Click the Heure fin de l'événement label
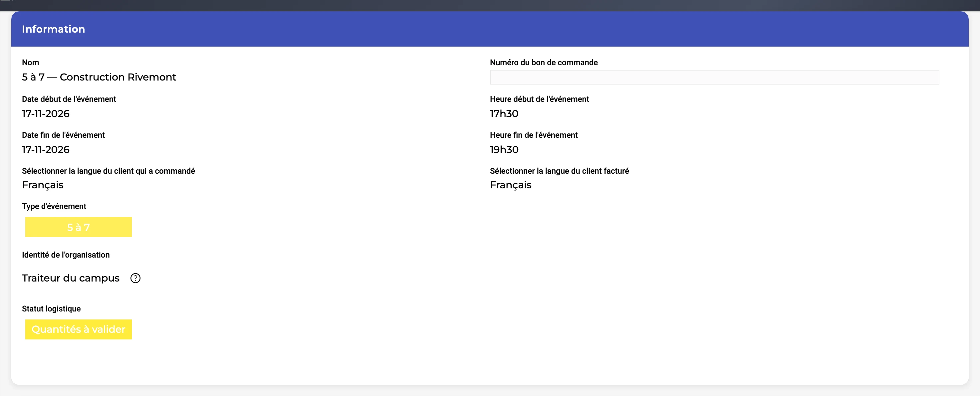This screenshot has height=396, width=980. 534,135
